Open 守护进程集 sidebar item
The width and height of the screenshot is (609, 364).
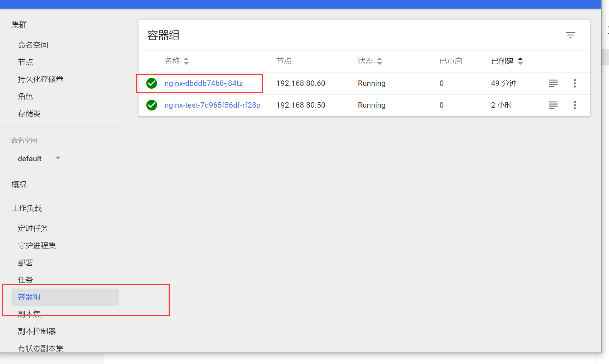click(x=37, y=246)
